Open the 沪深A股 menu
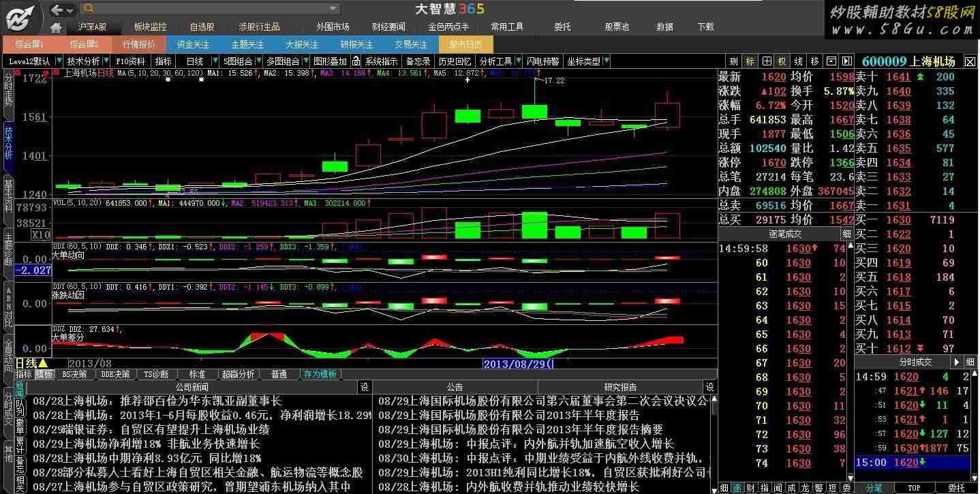The height and width of the screenshot is (494, 980). tap(92, 27)
